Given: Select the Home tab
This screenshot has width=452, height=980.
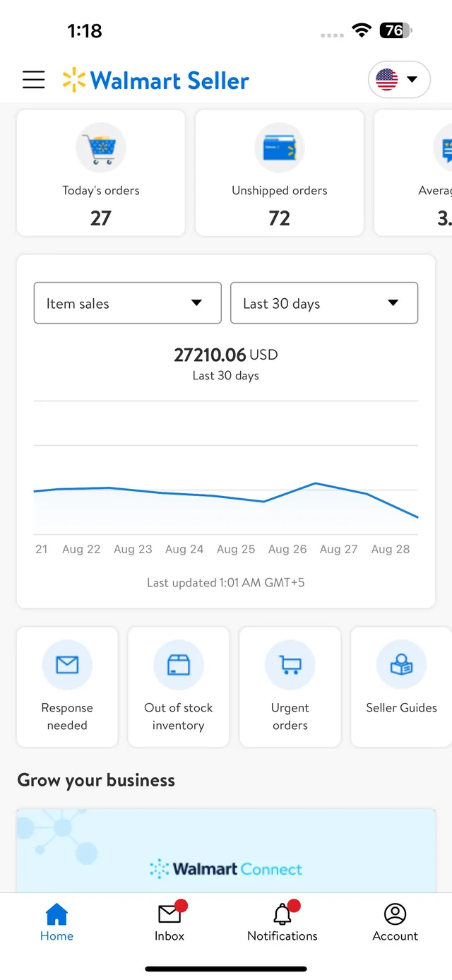Looking at the screenshot, I should pos(56,922).
